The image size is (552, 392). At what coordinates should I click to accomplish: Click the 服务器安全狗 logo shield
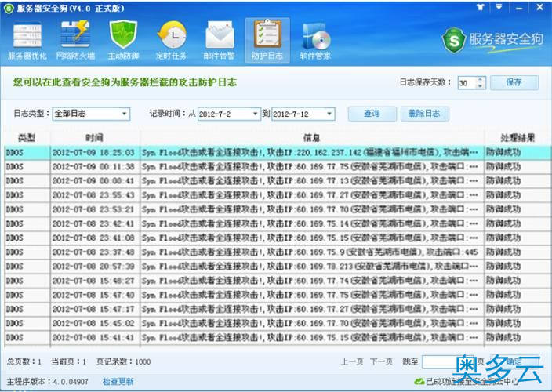[x=453, y=40]
